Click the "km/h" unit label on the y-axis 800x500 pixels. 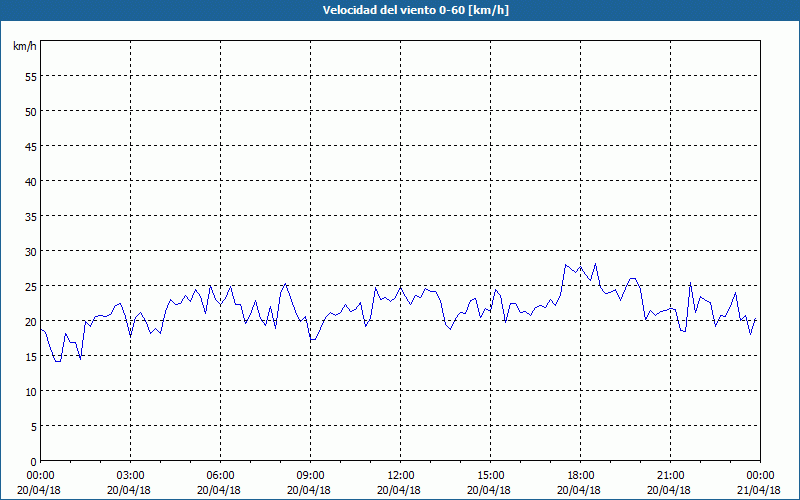click(x=25, y=46)
